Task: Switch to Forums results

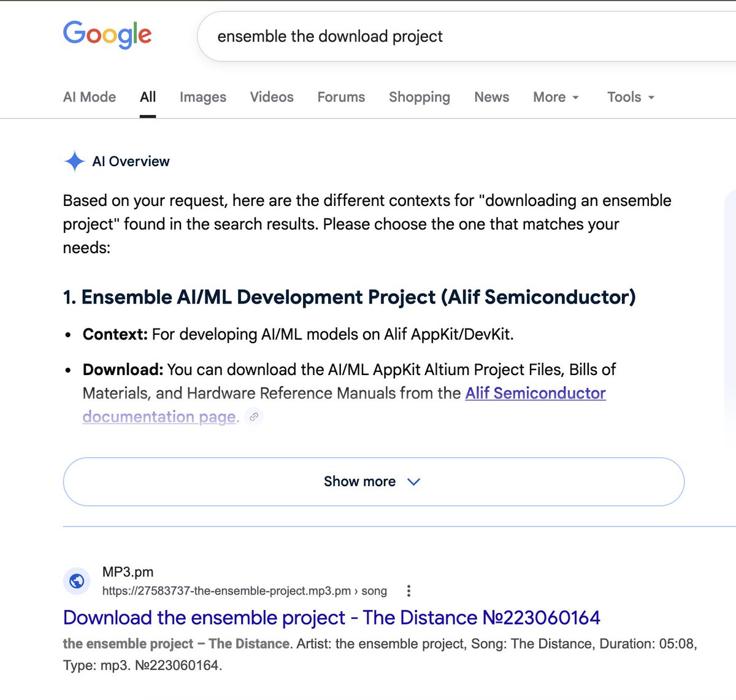Action: [x=341, y=97]
